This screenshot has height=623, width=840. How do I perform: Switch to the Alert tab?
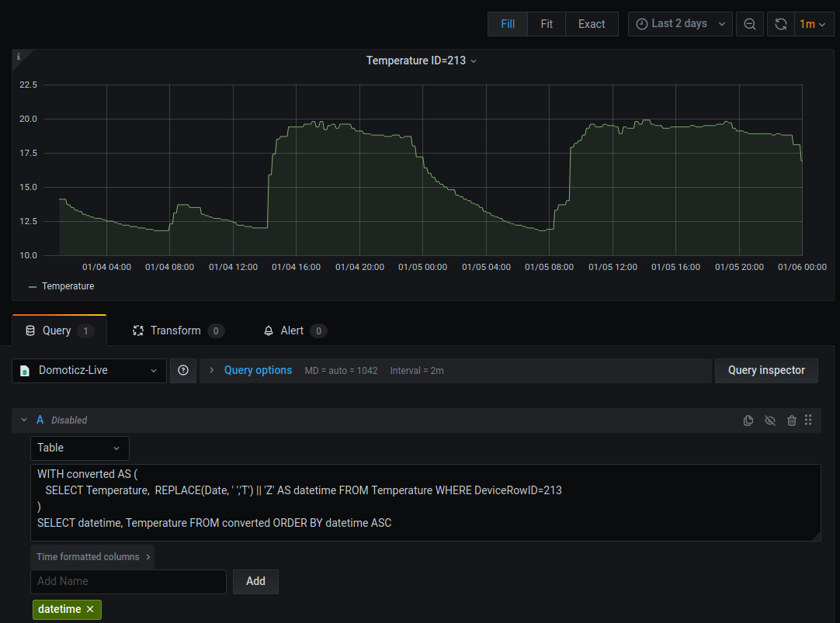295,331
